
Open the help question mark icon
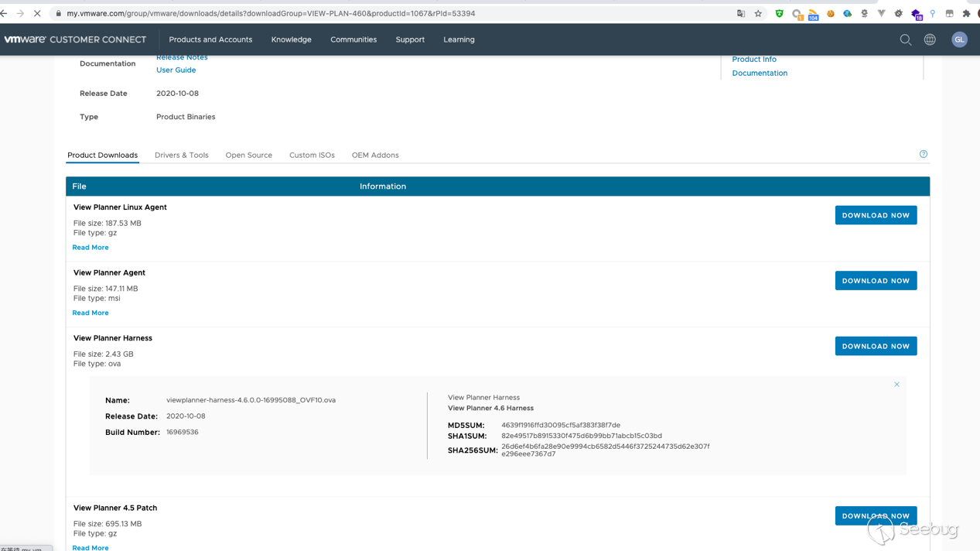click(923, 154)
